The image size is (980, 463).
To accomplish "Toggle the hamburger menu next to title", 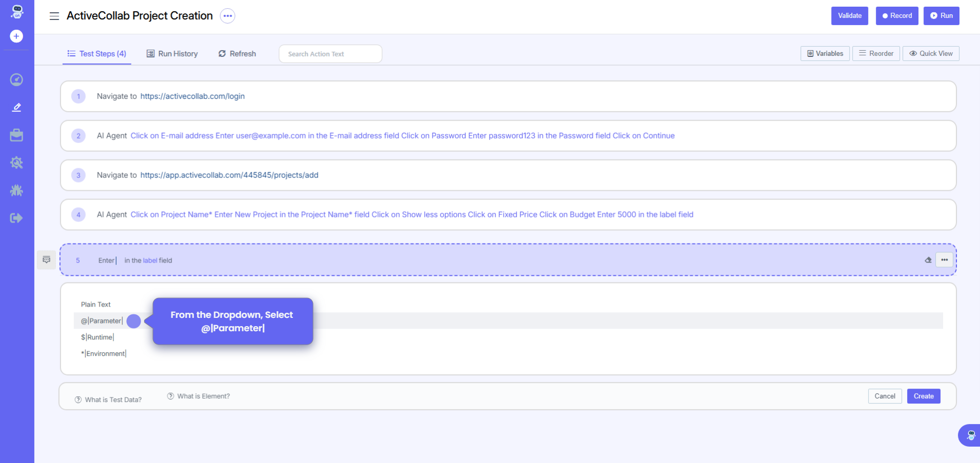I will coord(54,16).
